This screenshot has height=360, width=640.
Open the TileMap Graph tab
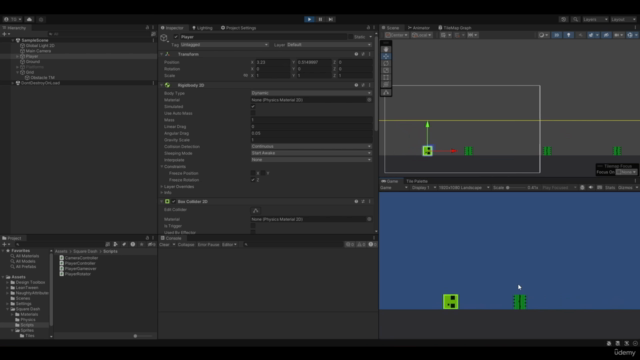coord(455,28)
